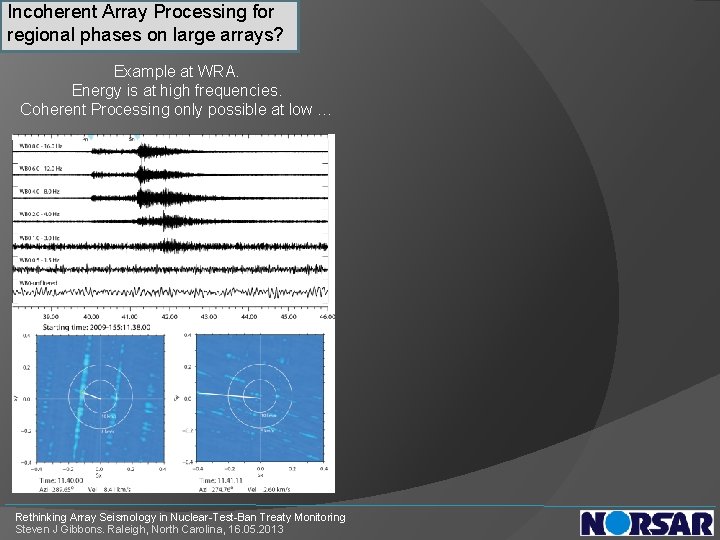720x540 pixels.
Task: Click the unfiltered waveform trace label
Action: point(38,283)
